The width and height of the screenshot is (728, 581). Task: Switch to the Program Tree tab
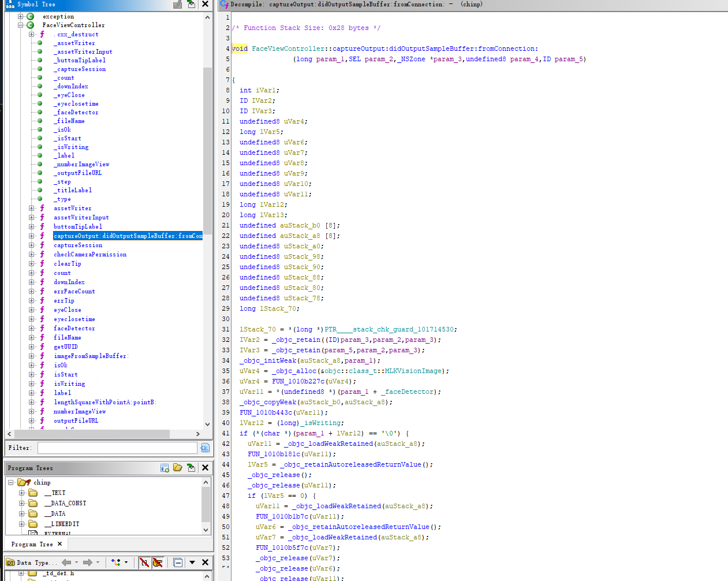(x=32, y=544)
